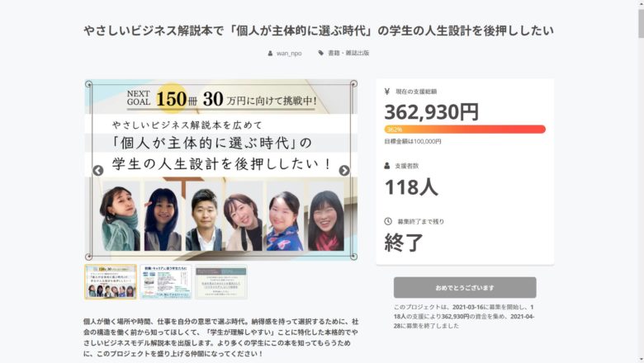Click the 118人 supporter count
Image resolution: width=644 pixels, height=363 pixels.
click(x=411, y=187)
